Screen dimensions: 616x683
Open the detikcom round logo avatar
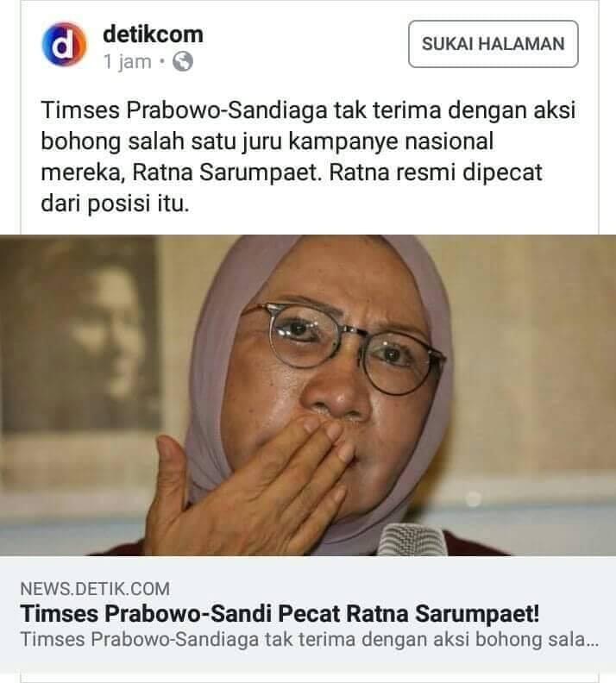pyautogui.click(x=64, y=44)
